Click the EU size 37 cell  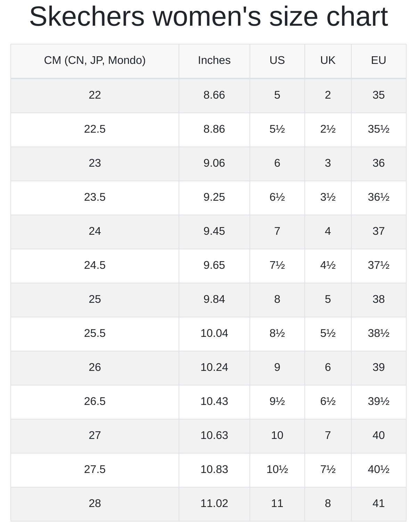(x=379, y=232)
